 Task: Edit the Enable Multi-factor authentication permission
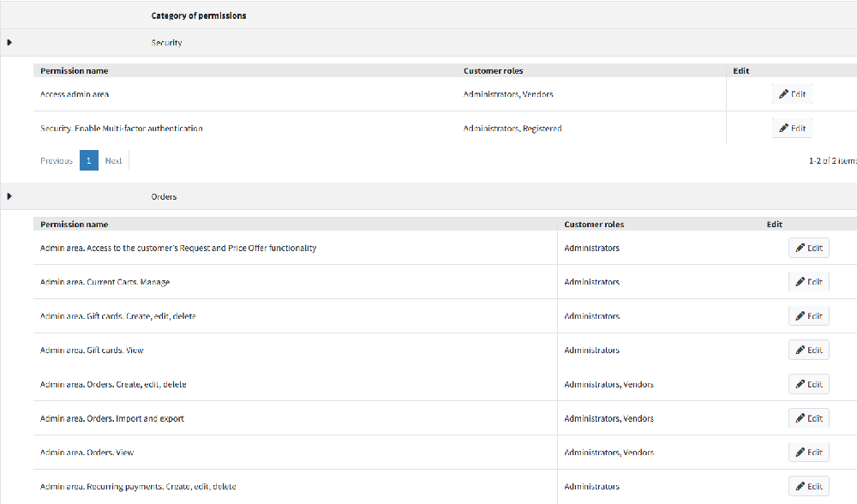point(792,129)
